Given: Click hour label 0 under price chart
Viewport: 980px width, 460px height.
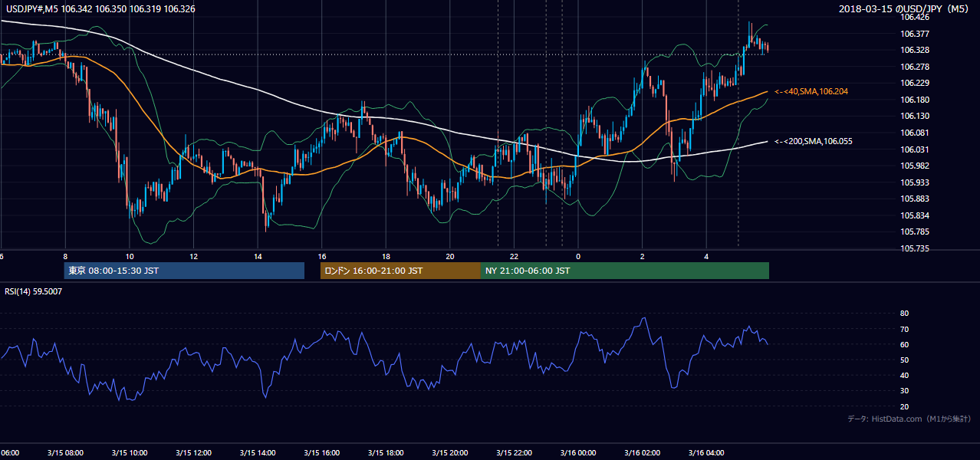Looking at the screenshot, I should tap(578, 256).
